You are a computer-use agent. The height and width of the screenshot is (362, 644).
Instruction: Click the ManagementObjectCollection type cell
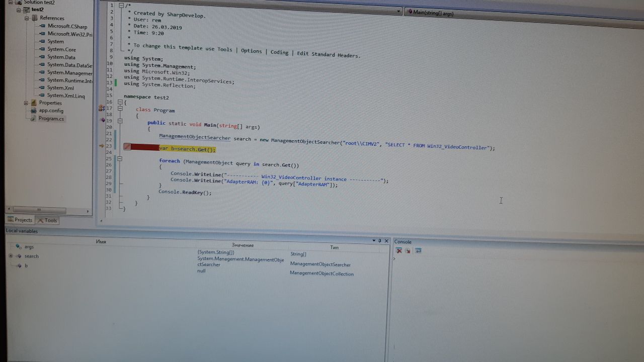(x=321, y=274)
